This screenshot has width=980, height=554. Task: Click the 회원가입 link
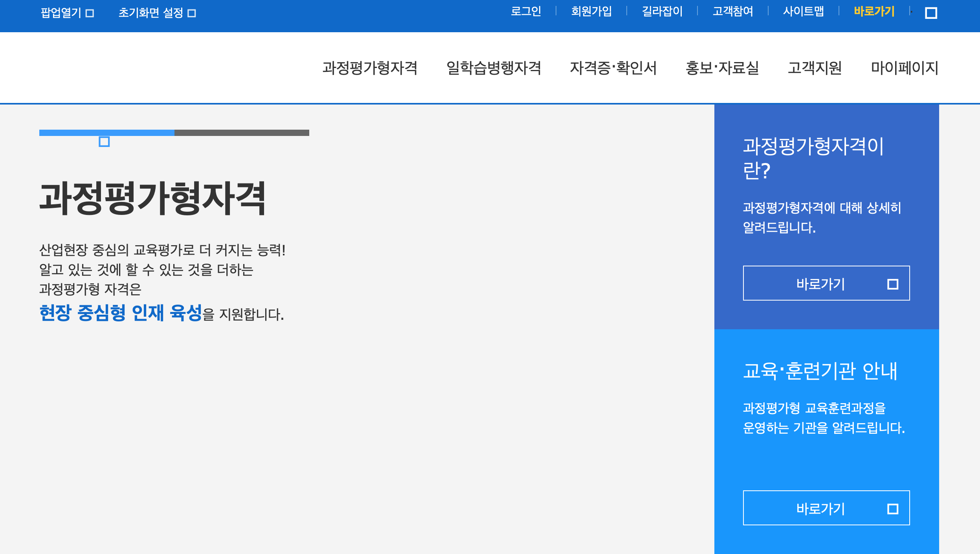click(x=591, y=11)
